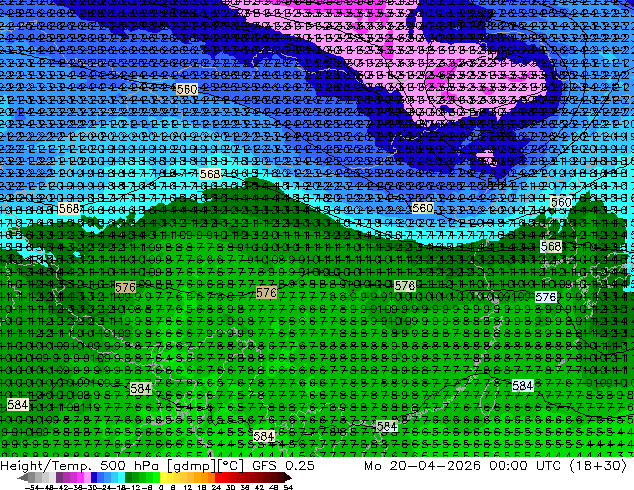Screen dimensions: 634x490
Task: Click the 00:00 UTC time text
Action: (x=525, y=466)
